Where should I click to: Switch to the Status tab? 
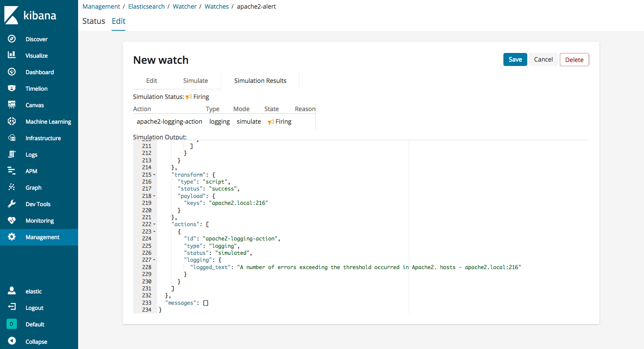click(x=93, y=21)
